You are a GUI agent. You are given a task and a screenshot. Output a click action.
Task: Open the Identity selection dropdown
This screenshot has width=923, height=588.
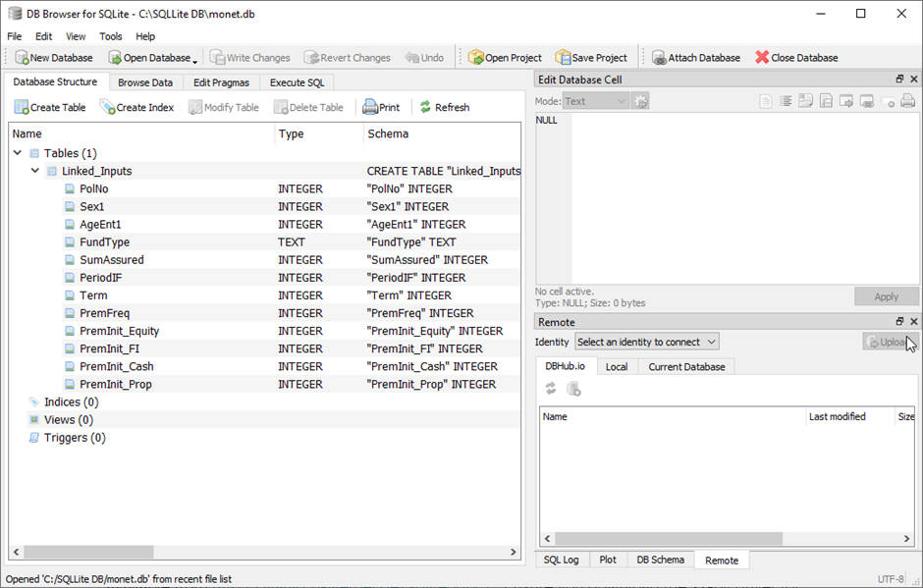coord(646,342)
